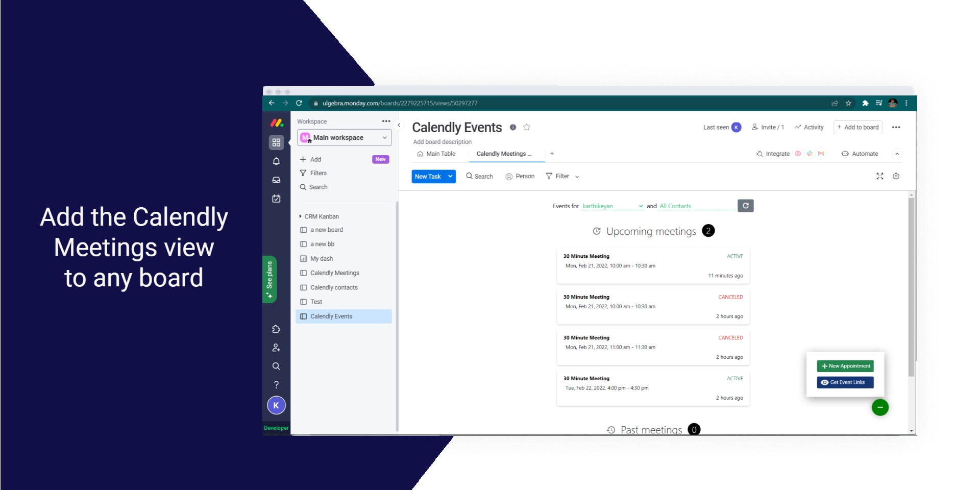Open Main workspace dropdown
980x490 pixels.
point(344,137)
